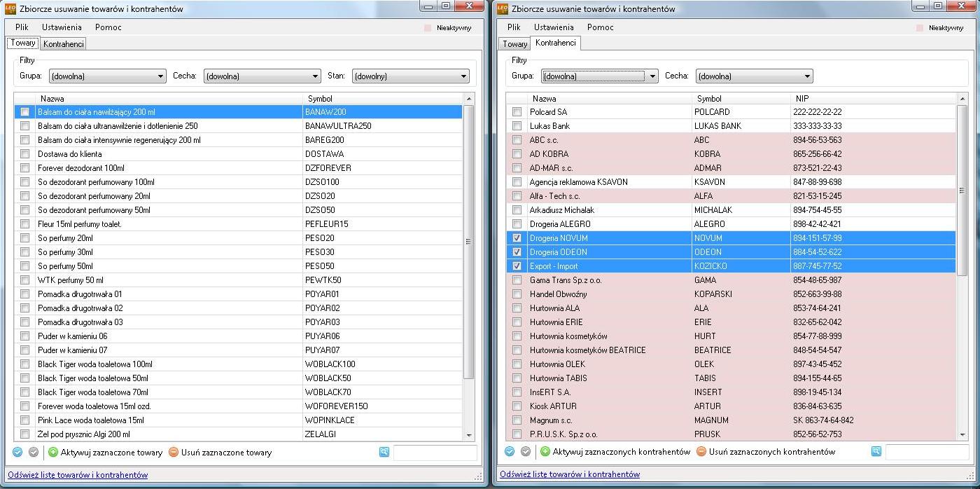The height and width of the screenshot is (489, 980).
Task: Click the LUKAS BANK symbol cell
Action: 741,126
